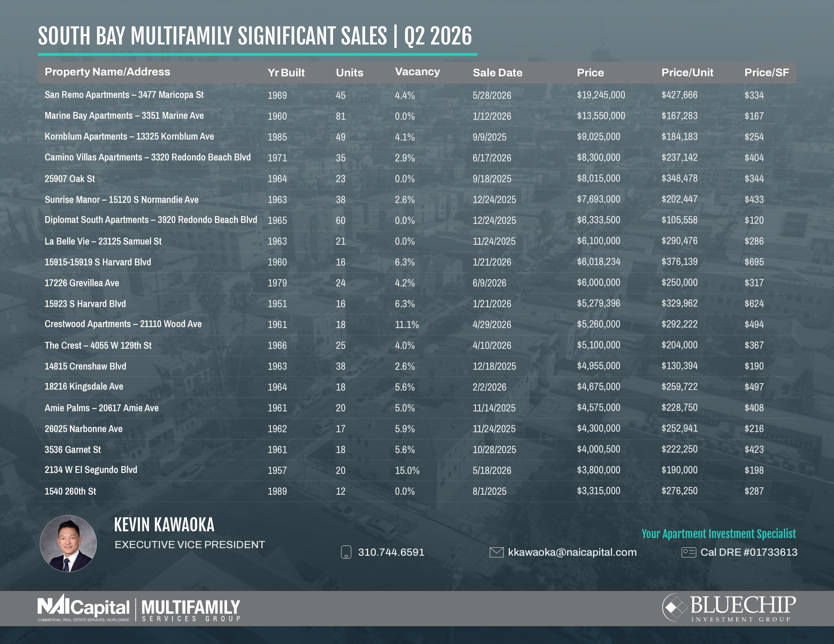
Task: Click the Cal DRE #01733613 text
Action: tap(749, 552)
